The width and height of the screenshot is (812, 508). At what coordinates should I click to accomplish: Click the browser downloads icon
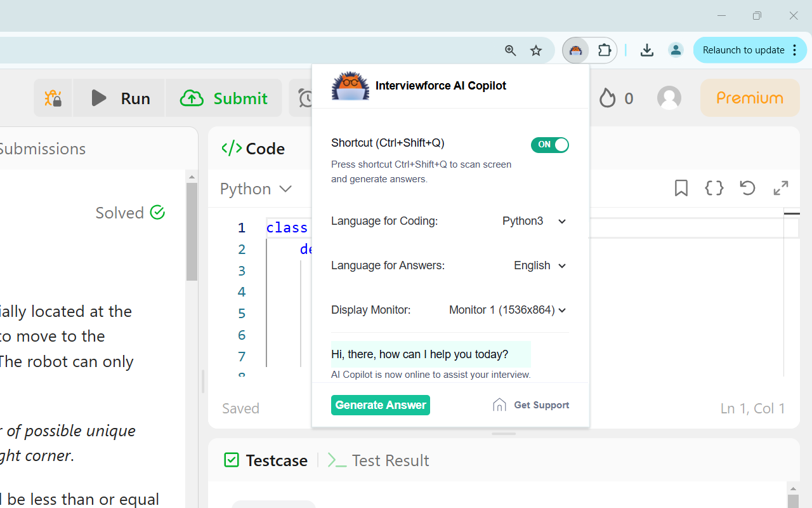(647, 50)
